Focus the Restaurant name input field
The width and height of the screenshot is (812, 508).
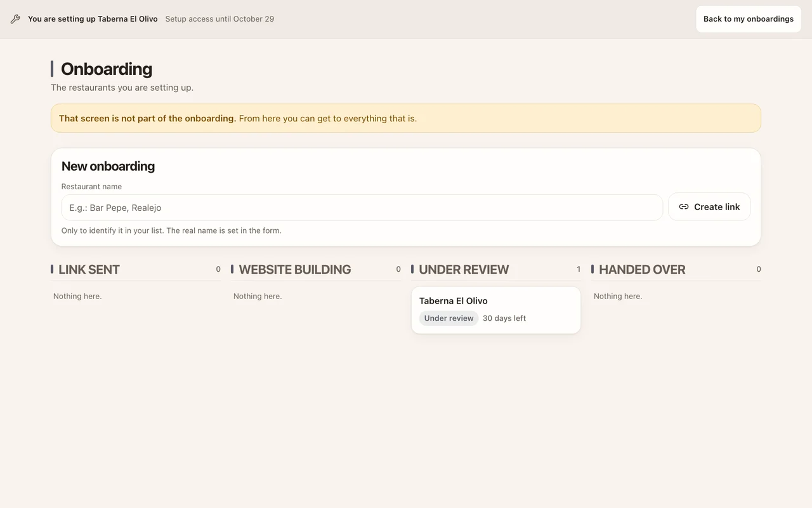(x=362, y=208)
